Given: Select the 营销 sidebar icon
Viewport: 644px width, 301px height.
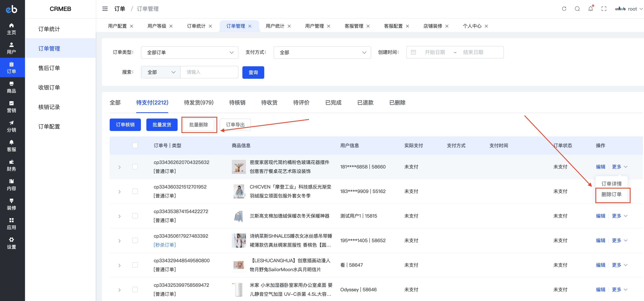Looking at the screenshot, I should click(11, 107).
